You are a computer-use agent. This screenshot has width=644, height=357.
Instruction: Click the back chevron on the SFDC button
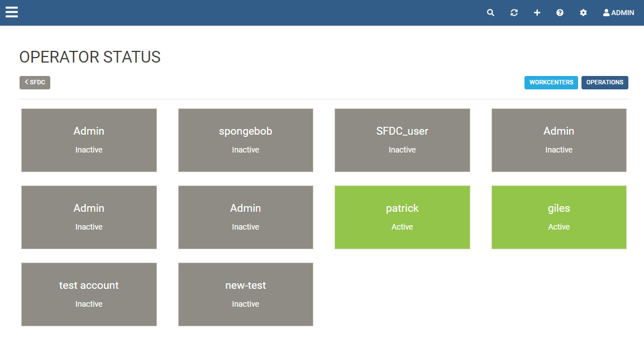point(27,82)
